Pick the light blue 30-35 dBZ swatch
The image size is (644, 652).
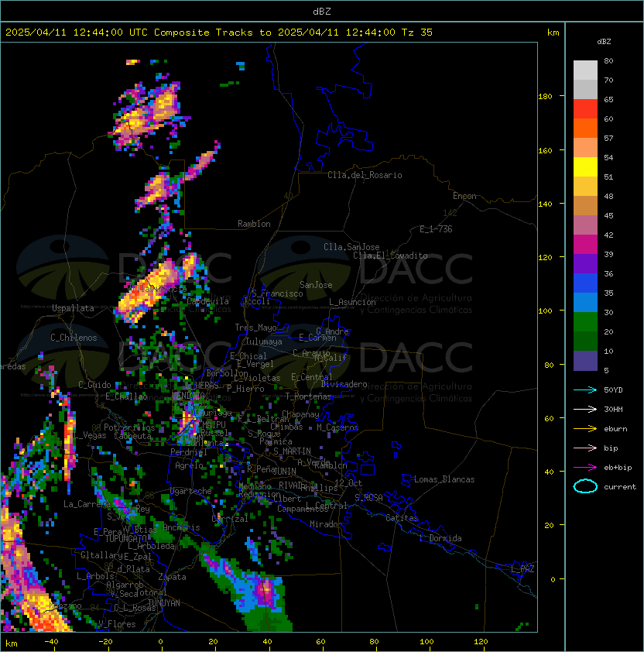585,303
